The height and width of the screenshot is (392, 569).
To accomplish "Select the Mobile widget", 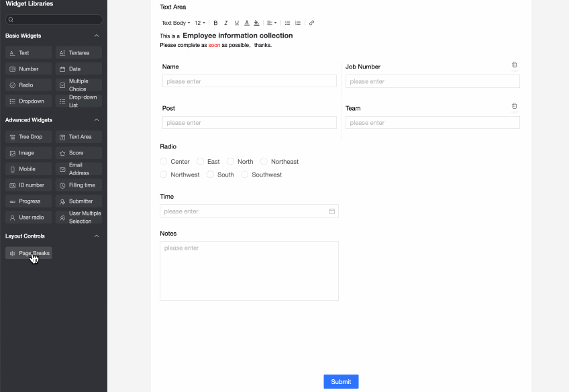I will tap(29, 169).
